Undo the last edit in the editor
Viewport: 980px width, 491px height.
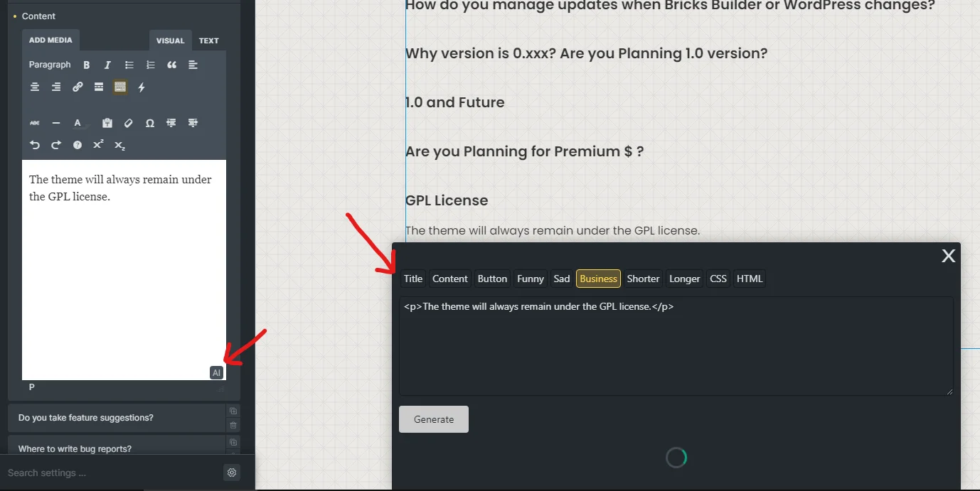pos(35,145)
